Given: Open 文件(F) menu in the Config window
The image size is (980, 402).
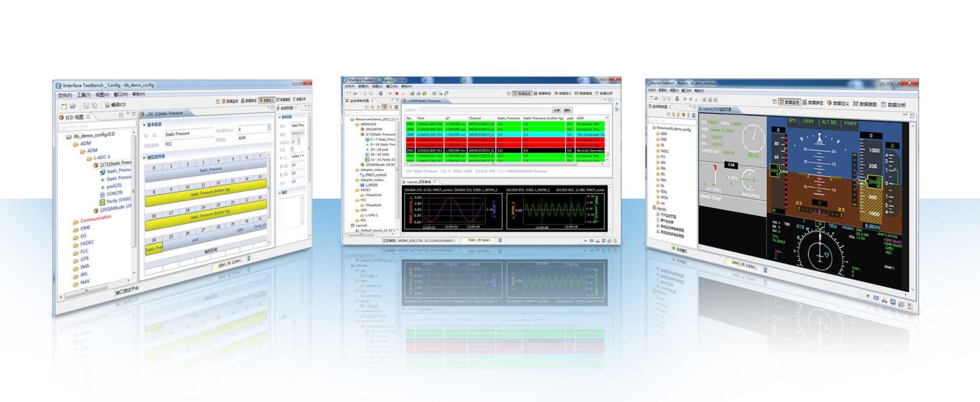Looking at the screenshot, I should [x=64, y=95].
